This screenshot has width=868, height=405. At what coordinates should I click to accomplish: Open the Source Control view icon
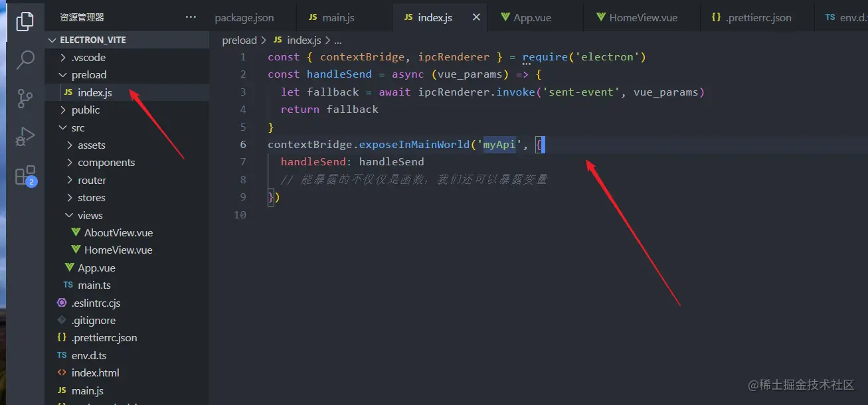coord(25,98)
